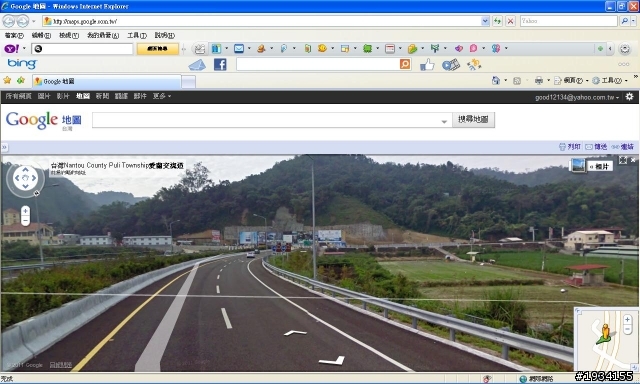Open the IE search provider dropdown arrow
Screen dimensions: 640x384
coord(633,21)
